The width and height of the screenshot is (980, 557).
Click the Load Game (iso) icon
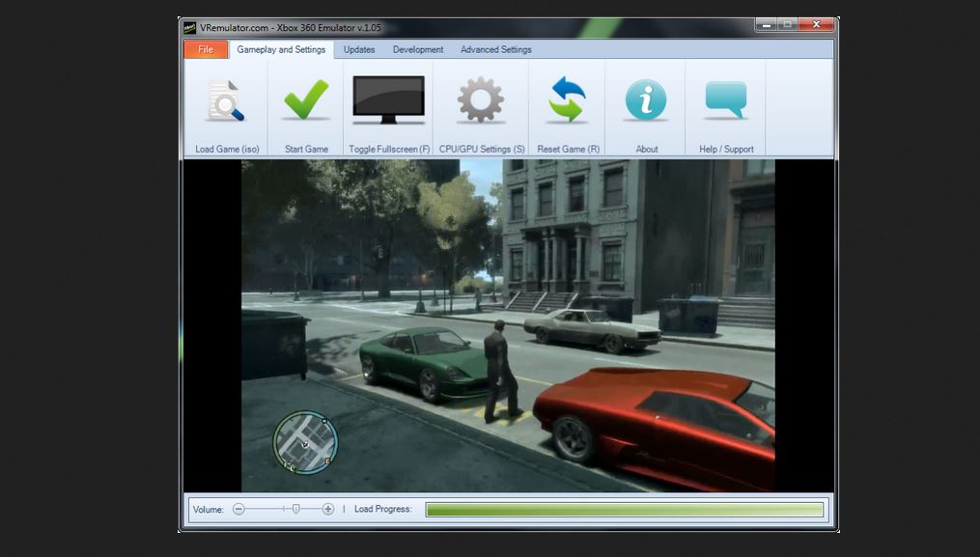(x=226, y=100)
